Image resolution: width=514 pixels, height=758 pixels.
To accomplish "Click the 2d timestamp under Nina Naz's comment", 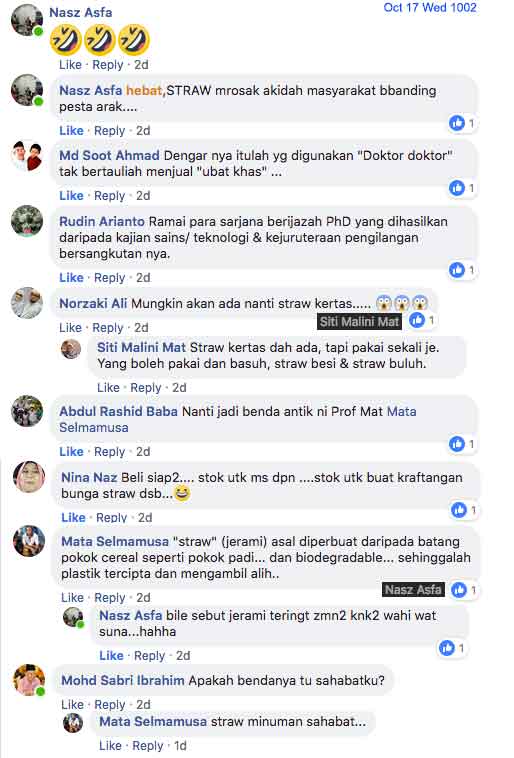I will pos(145,517).
